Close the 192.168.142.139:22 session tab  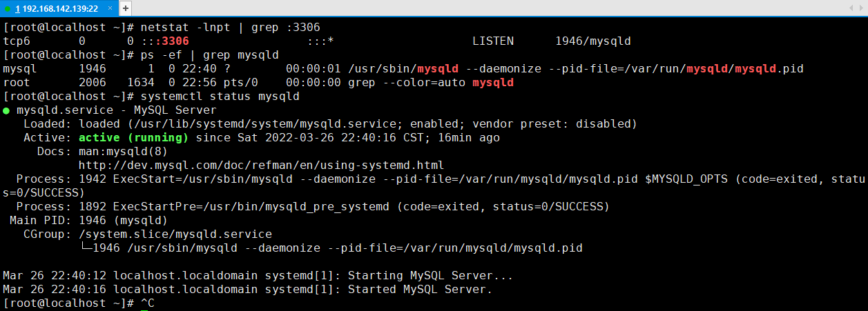click(x=108, y=9)
